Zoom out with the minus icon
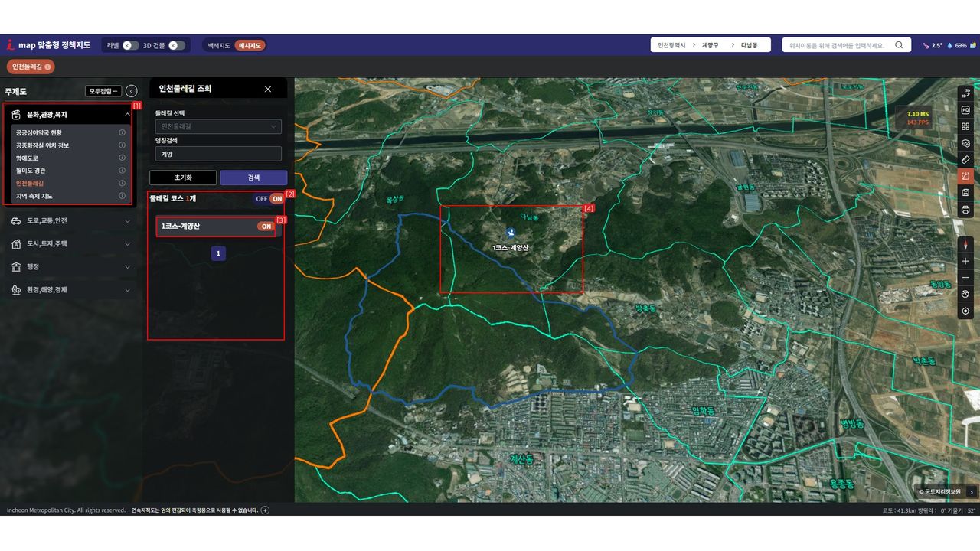Image resolution: width=980 pixels, height=551 pixels. pyautogui.click(x=965, y=278)
